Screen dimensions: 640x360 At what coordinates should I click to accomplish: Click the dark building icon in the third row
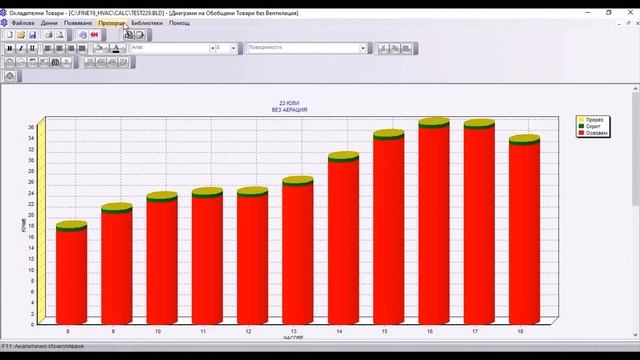tap(56, 62)
